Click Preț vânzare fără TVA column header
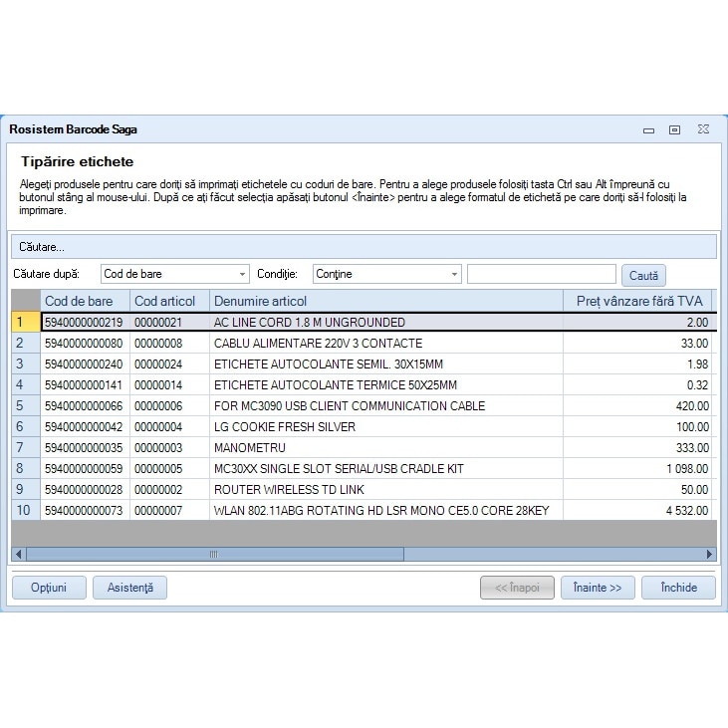 pyautogui.click(x=638, y=301)
